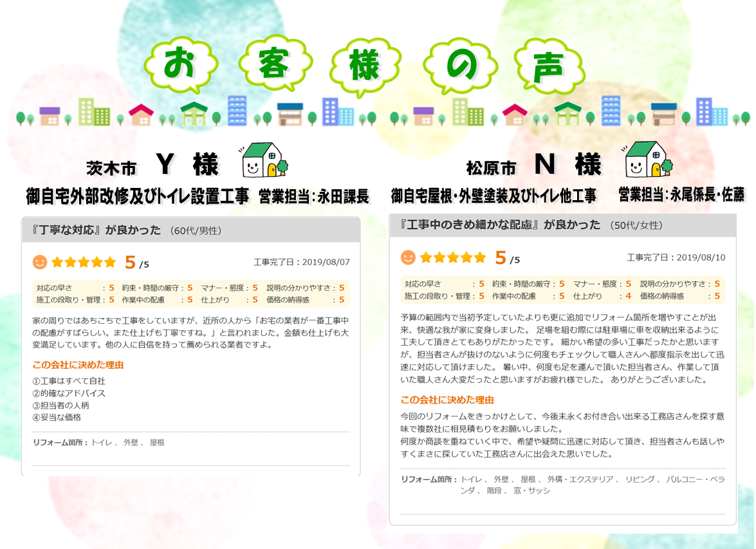Click '工事完了日:2019/08/10' date
756x549 pixels.
tap(676, 257)
